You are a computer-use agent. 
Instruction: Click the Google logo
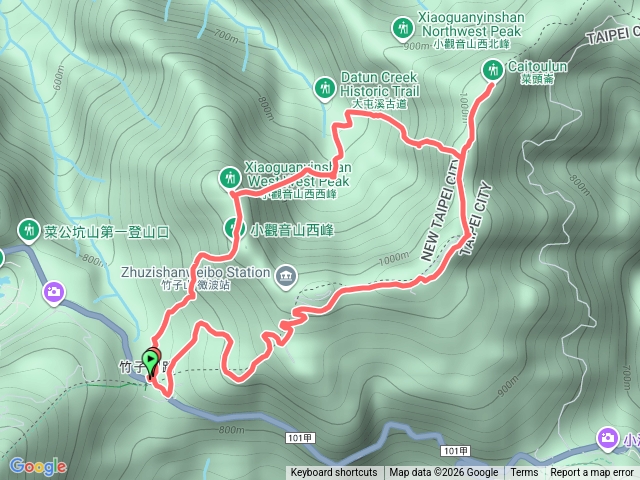click(38, 466)
